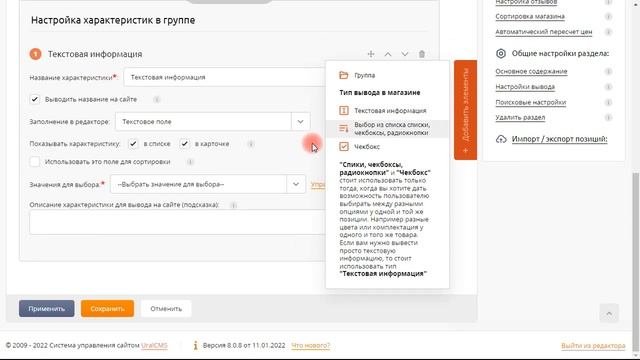
Task: Click the Настройка характеристик в группе heading
Action: coord(113,20)
